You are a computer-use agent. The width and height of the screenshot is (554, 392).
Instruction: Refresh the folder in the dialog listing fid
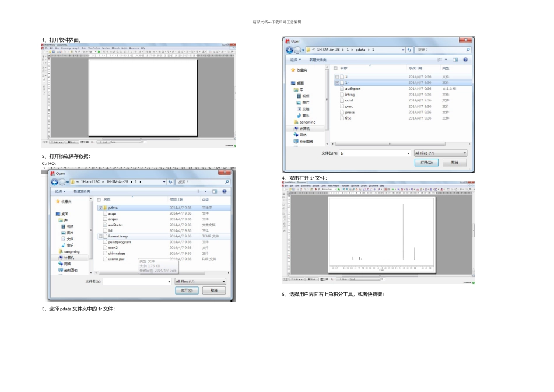point(170,181)
